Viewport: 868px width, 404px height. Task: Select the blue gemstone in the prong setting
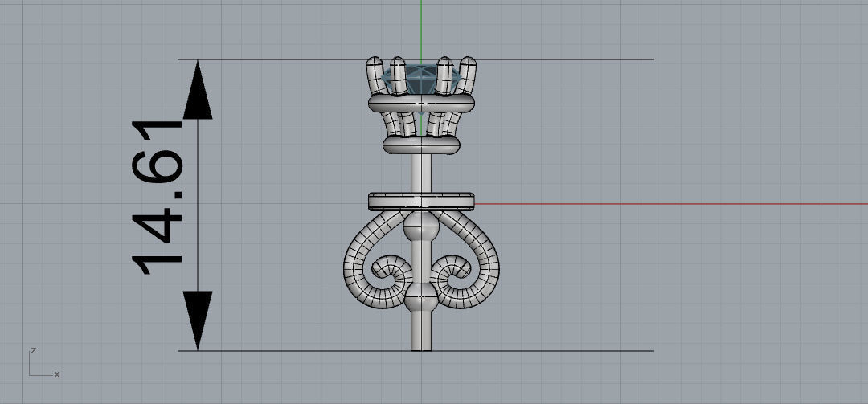(422, 80)
